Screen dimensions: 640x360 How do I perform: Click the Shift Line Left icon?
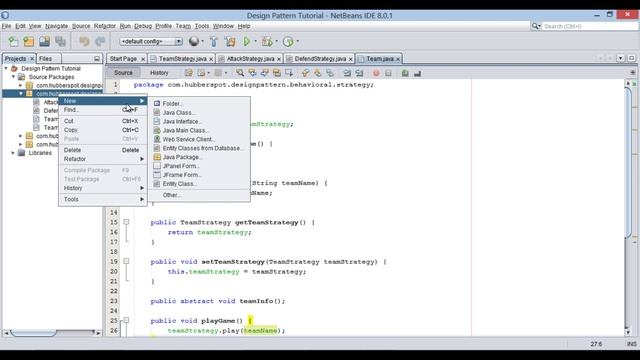tap(347, 73)
